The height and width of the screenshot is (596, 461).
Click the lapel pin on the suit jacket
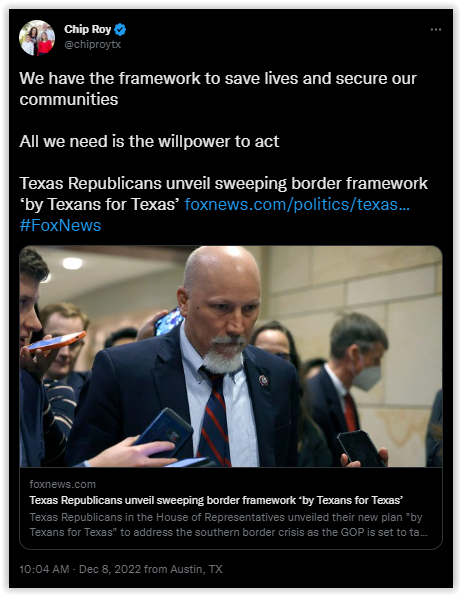pyautogui.click(x=263, y=380)
